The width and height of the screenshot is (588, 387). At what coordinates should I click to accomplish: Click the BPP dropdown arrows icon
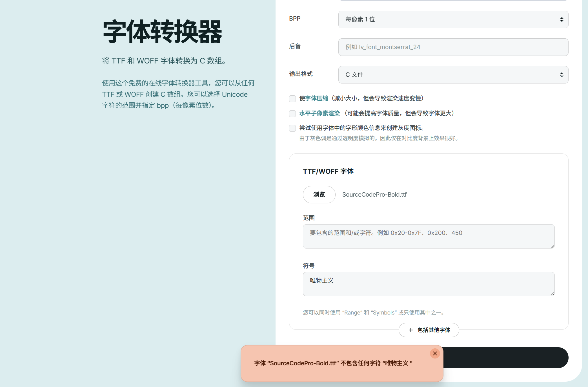(562, 19)
